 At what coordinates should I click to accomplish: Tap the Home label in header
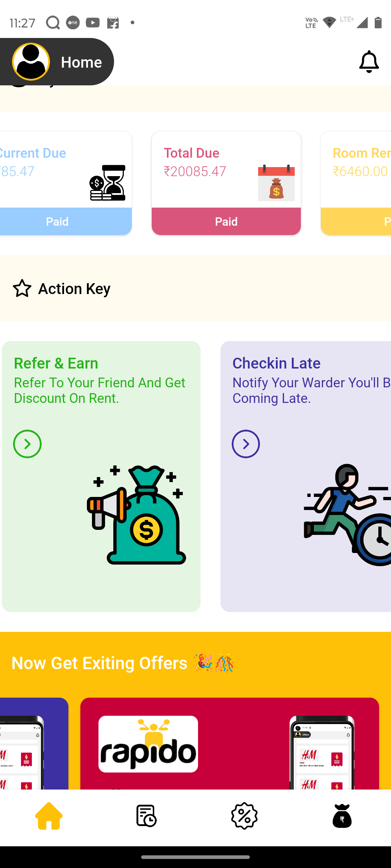coord(81,63)
